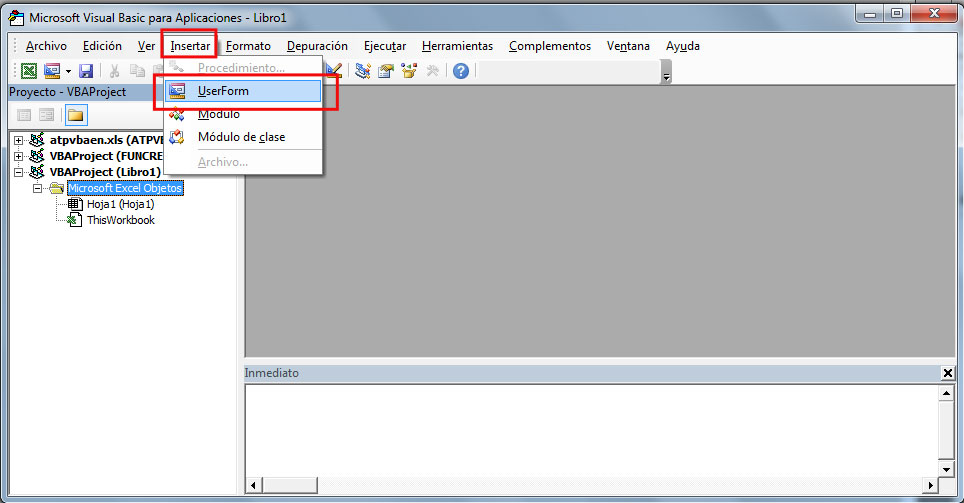Click the Copy icon in the toolbar
The height and width of the screenshot is (503, 964).
138,71
